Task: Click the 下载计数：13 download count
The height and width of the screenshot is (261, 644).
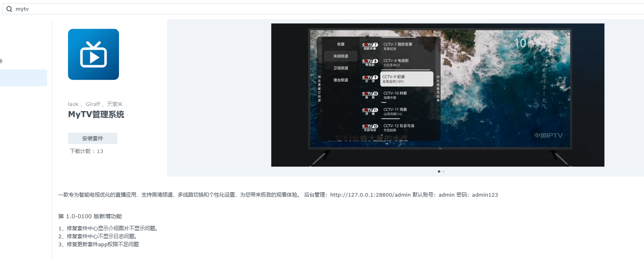Action: (87, 151)
